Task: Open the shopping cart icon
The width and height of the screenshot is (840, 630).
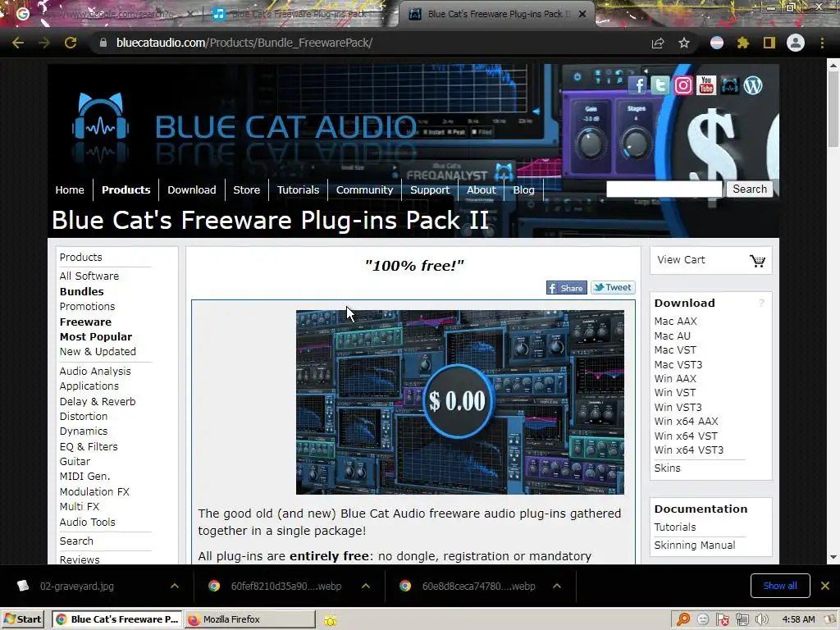Action: [757, 260]
